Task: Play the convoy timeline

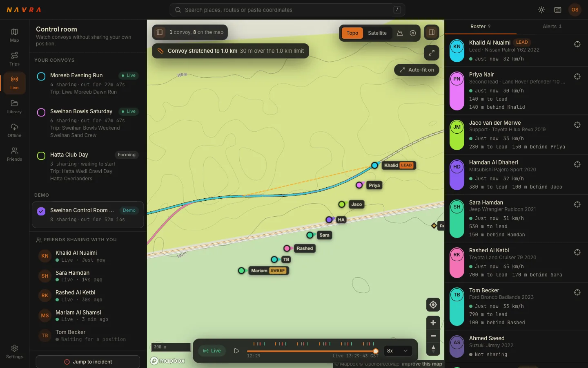Action: (236, 351)
